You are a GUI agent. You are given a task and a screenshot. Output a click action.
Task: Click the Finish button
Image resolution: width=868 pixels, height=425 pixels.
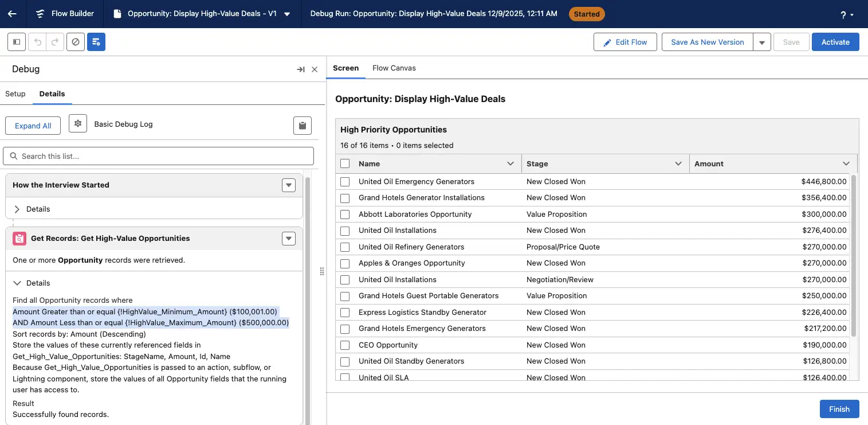coord(839,409)
